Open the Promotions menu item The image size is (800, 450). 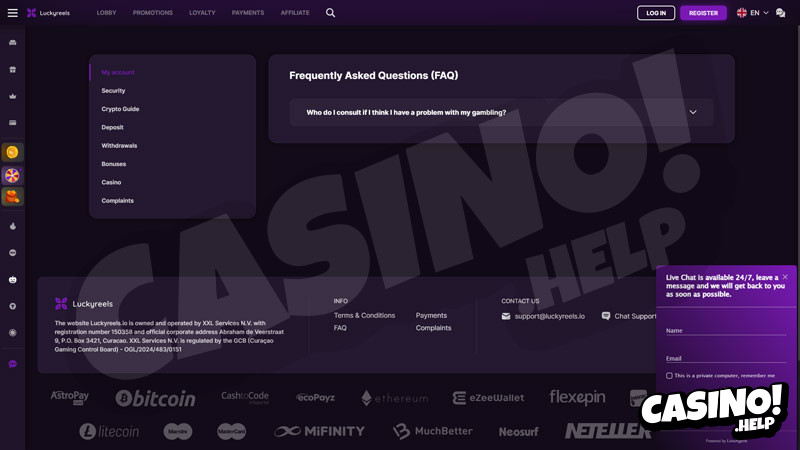153,13
